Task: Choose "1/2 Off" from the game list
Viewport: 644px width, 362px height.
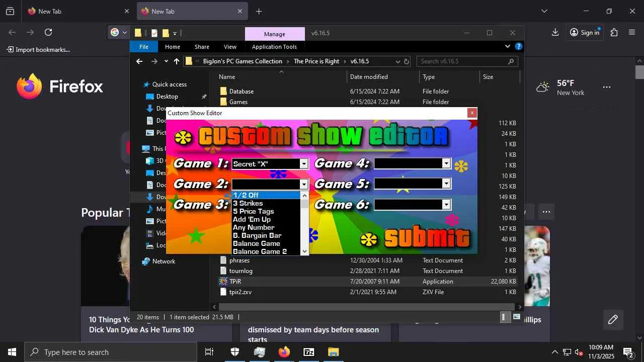Action: coord(266,195)
